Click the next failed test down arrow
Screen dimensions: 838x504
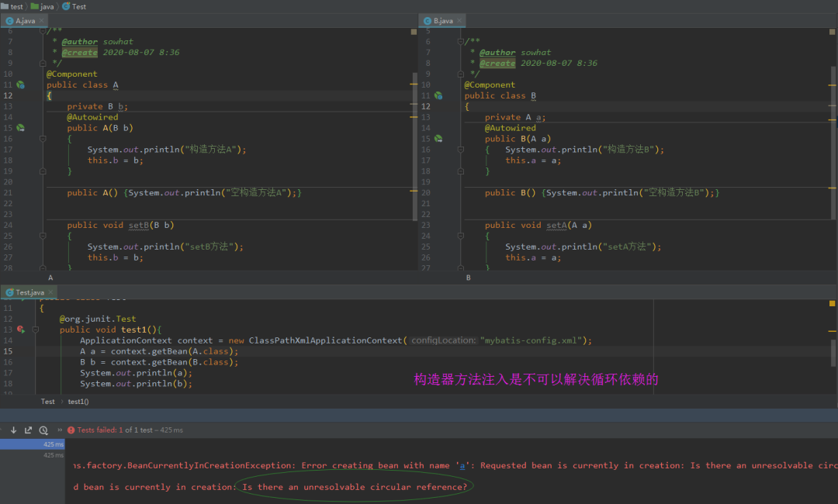13,430
